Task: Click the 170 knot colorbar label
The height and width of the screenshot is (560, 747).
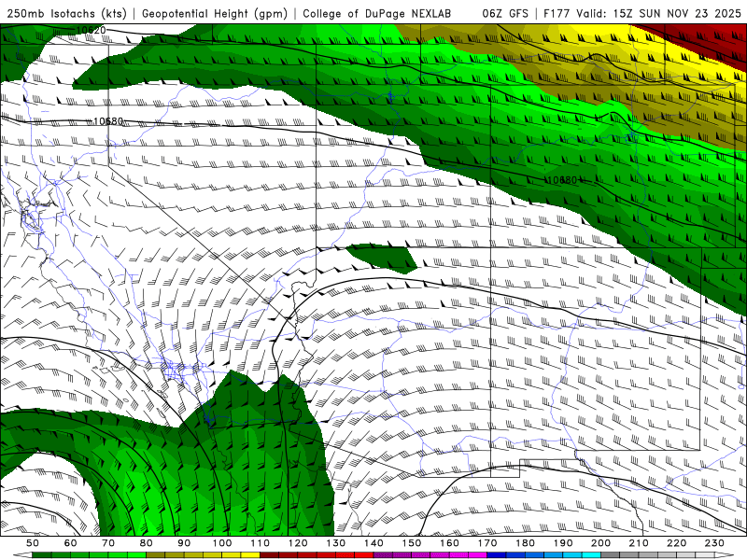Action: (x=486, y=543)
